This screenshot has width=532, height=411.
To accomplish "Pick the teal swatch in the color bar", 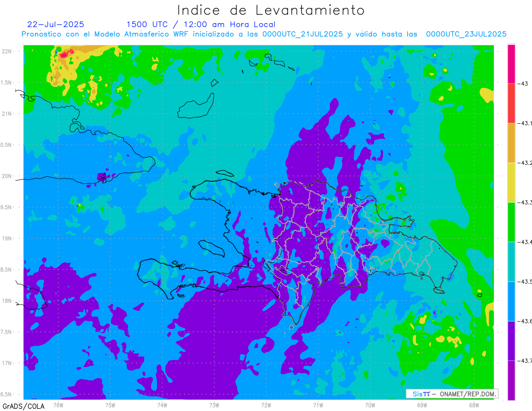I will pos(511,262).
